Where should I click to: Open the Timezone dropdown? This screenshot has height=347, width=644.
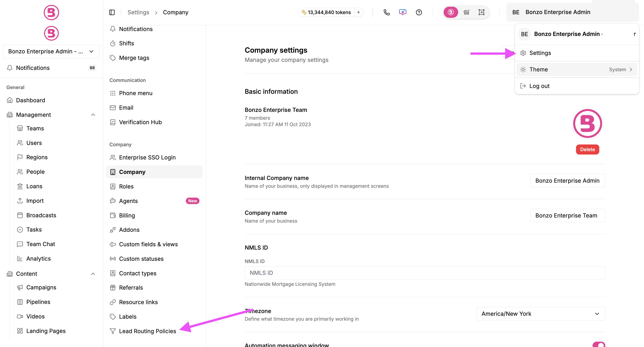click(540, 314)
